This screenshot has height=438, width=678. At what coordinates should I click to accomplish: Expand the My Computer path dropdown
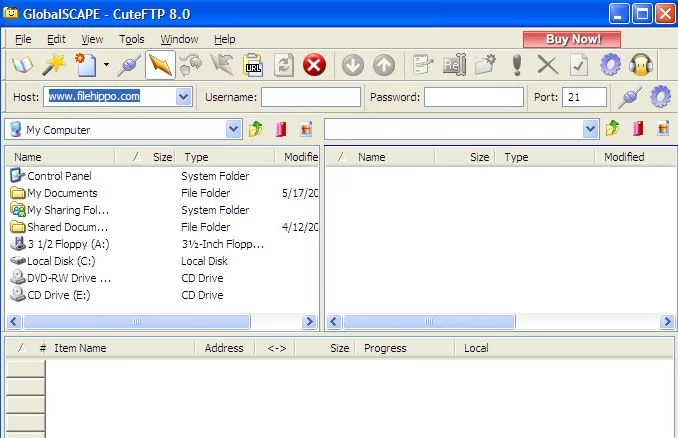(233, 129)
